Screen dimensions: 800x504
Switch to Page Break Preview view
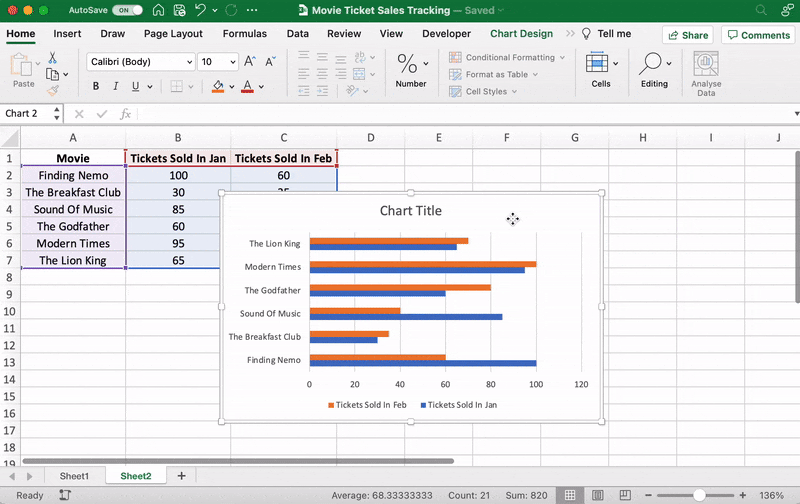623,495
